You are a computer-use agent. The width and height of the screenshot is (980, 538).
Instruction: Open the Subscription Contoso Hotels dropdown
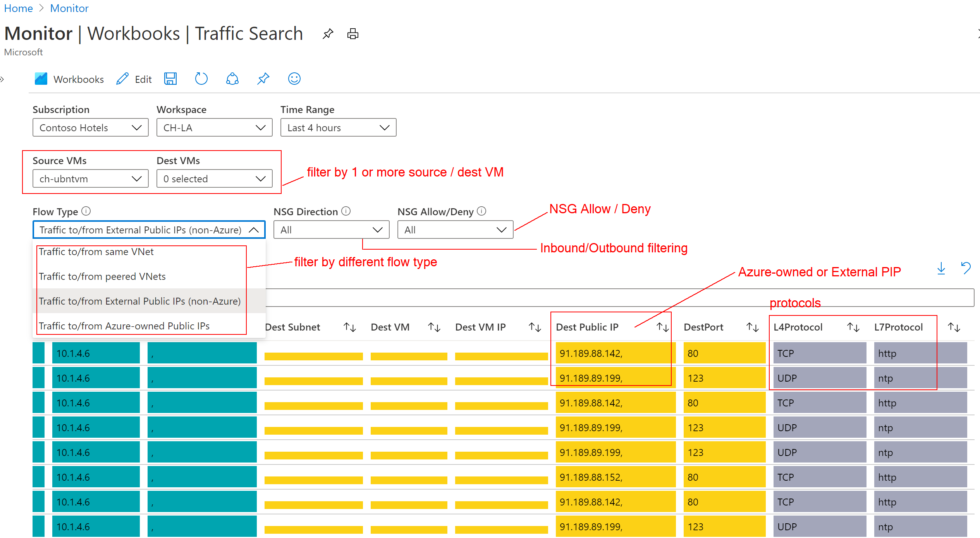pos(90,128)
